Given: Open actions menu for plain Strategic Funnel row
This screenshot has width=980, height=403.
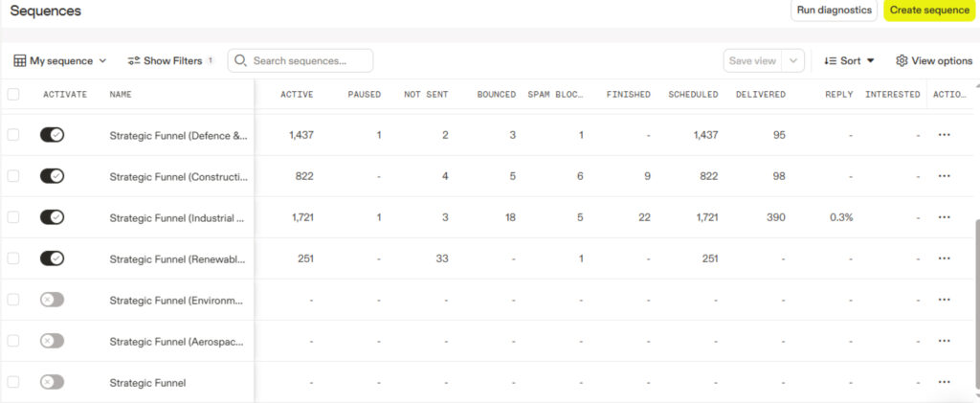Looking at the screenshot, I should point(944,382).
